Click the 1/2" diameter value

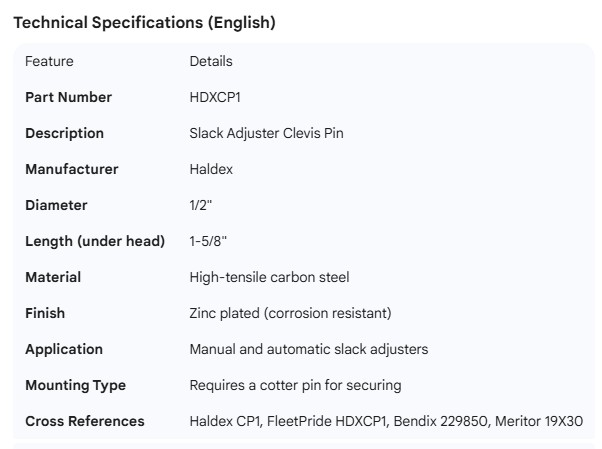pyautogui.click(x=201, y=205)
